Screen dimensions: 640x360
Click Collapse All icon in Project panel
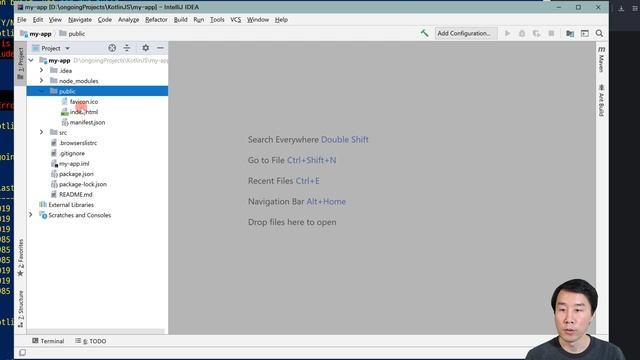tap(127, 48)
